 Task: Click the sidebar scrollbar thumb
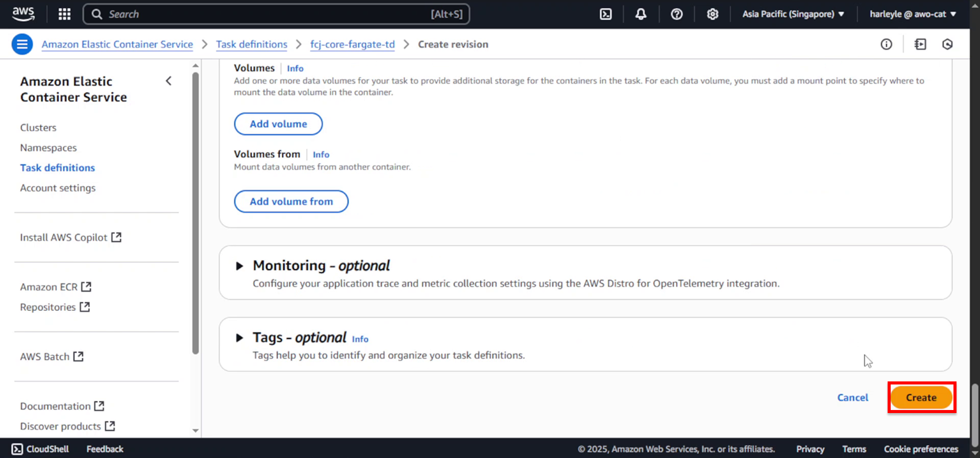[195, 213]
